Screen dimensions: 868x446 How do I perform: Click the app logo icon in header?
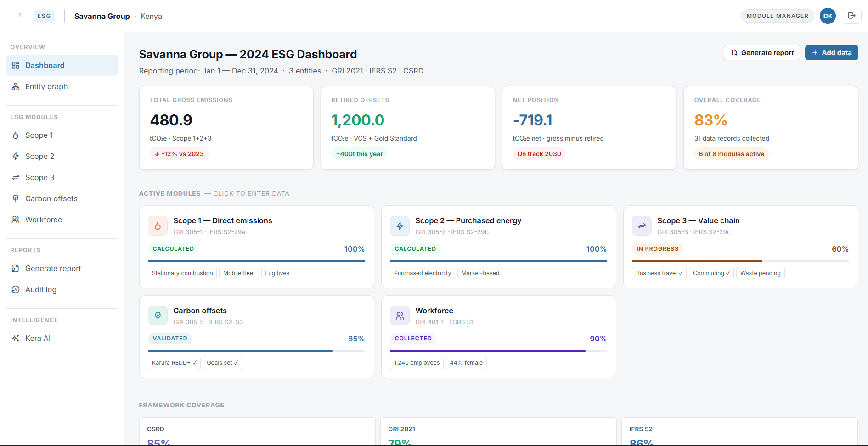pos(20,16)
